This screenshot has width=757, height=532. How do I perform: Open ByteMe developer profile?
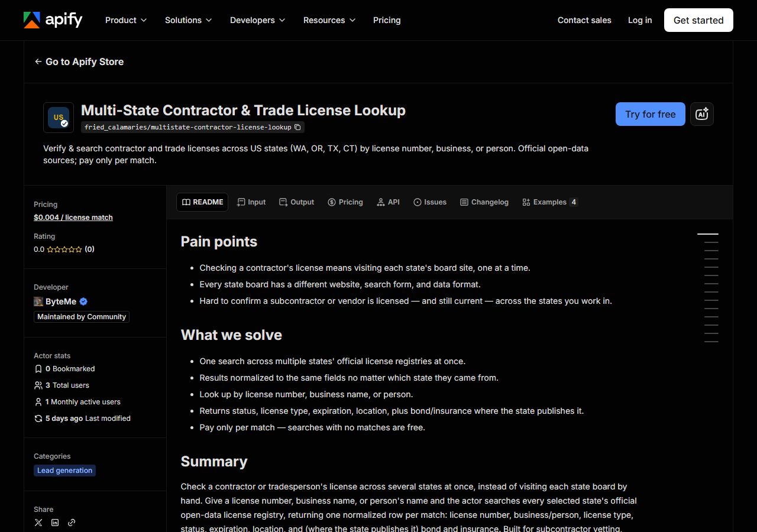(61, 301)
